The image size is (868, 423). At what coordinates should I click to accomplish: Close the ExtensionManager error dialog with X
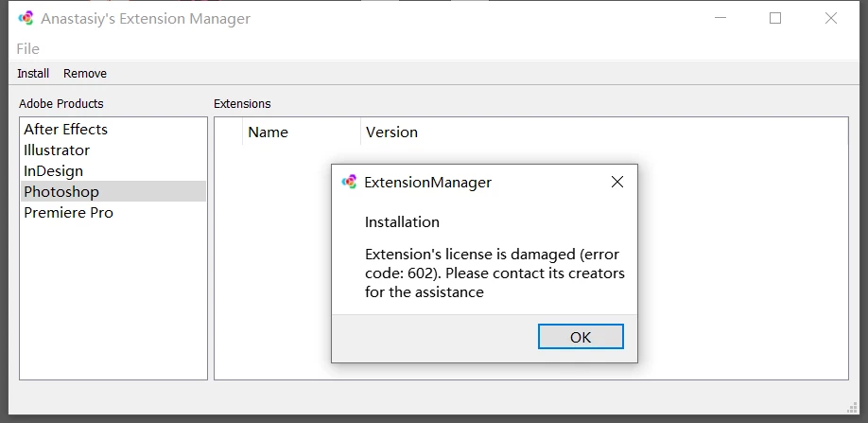tap(617, 182)
